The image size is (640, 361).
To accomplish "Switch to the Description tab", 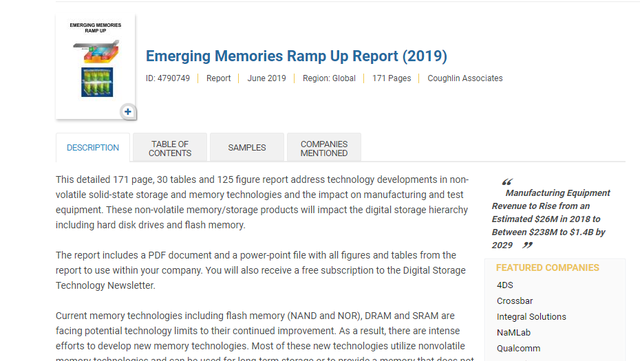I will [x=93, y=147].
